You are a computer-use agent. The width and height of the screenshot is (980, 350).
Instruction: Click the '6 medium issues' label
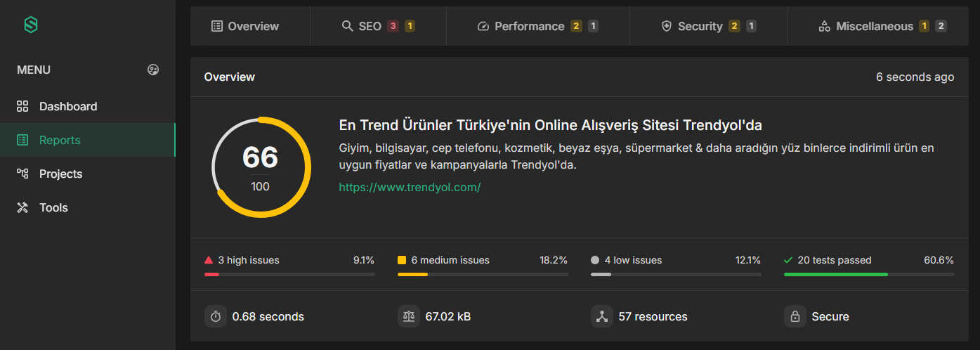click(450, 260)
